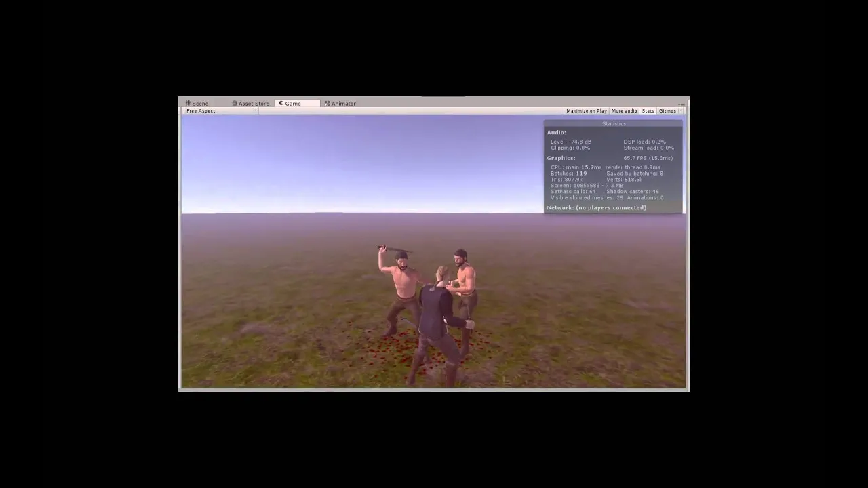Screen dimensions: 868x488
Task: Click the Verts: 518.5k statistic
Action: pos(624,180)
